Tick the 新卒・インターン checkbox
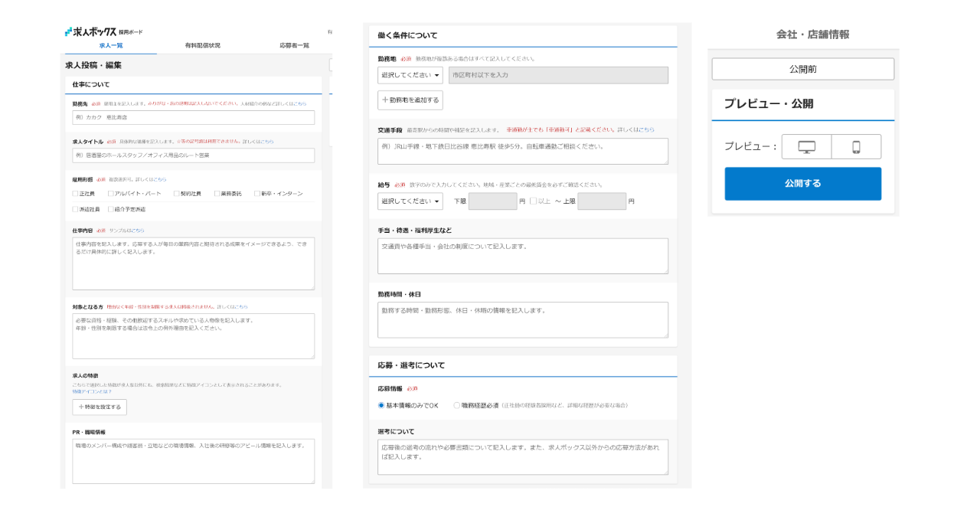This screenshot has width=980, height=507. point(257,194)
